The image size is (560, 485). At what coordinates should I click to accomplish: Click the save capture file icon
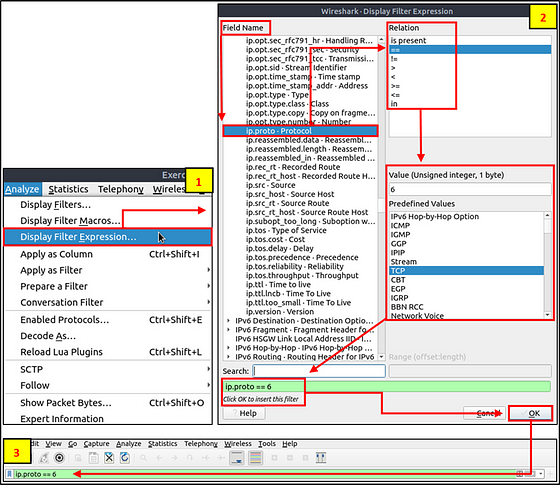94,458
